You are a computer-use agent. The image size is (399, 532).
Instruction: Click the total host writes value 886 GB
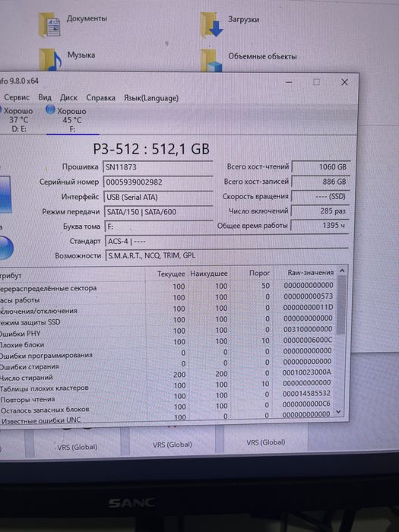click(x=321, y=182)
